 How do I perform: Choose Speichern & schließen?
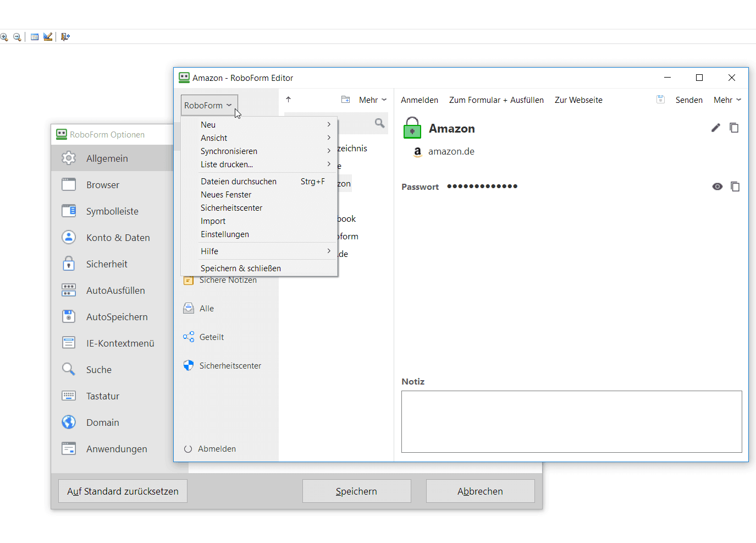tap(259, 268)
